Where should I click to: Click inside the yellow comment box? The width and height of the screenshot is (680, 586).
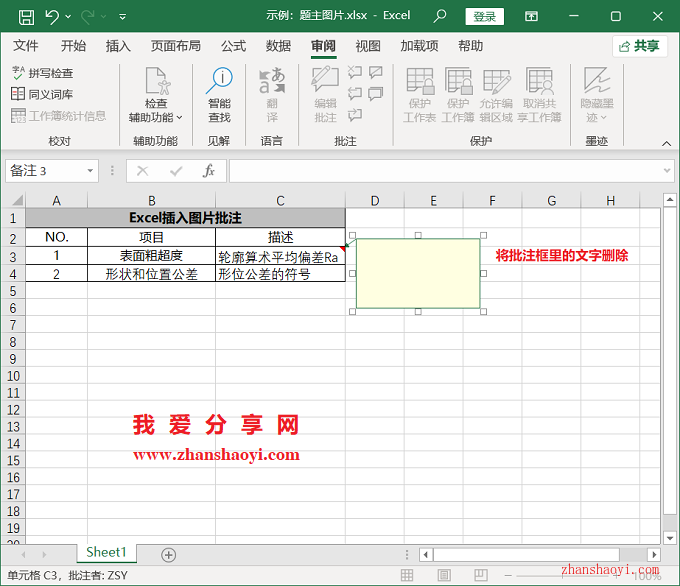click(418, 273)
